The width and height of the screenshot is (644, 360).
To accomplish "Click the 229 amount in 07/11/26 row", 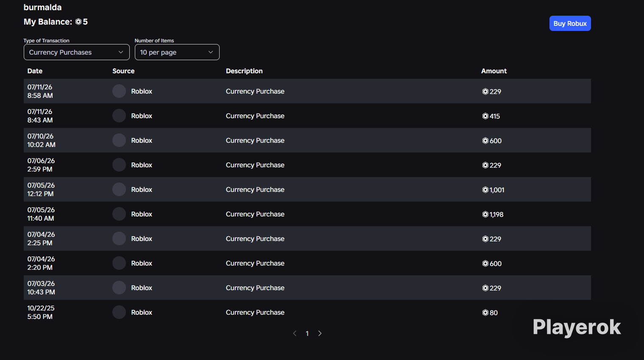I will [492, 91].
